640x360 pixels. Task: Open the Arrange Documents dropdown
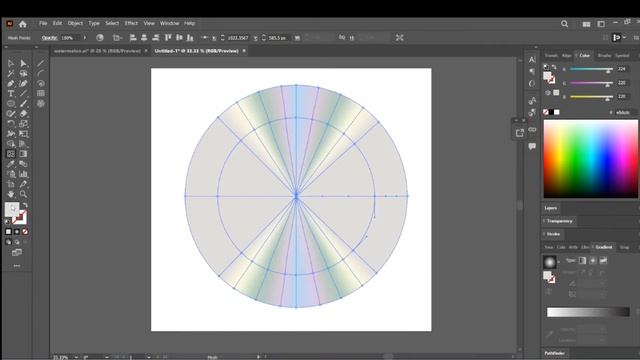tap(587, 24)
